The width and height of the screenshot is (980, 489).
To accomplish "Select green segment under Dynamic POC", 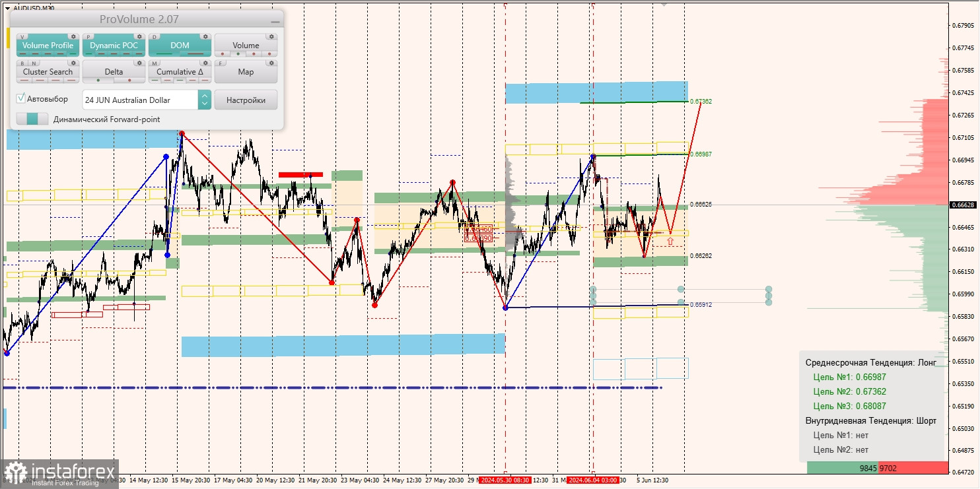I will pyautogui.click(x=88, y=53).
